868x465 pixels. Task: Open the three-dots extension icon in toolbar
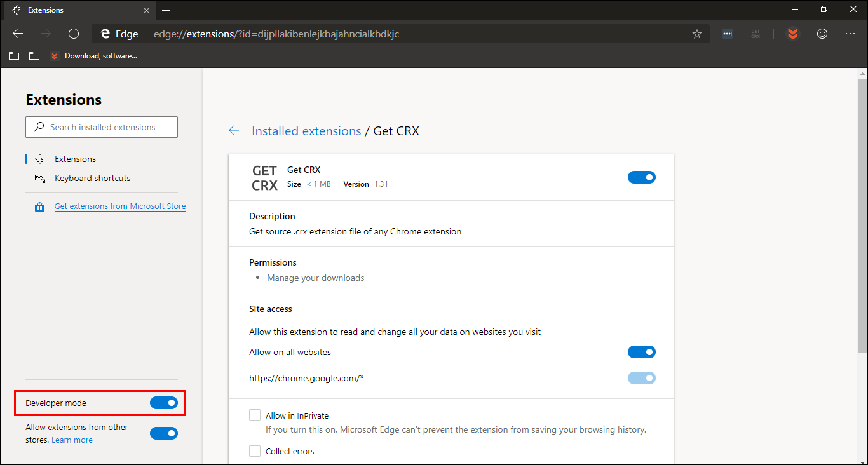(x=728, y=34)
